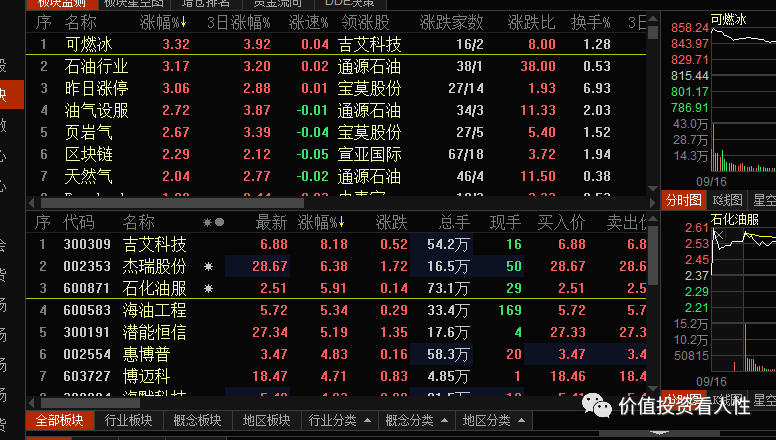776x440 pixels.
Task: Click stock code 300309
Action: (87, 244)
